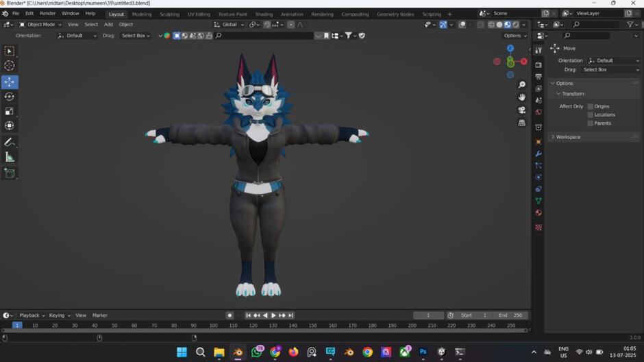Image resolution: width=644 pixels, height=362 pixels.
Task: Toggle the show gizmo button
Action: point(443,25)
